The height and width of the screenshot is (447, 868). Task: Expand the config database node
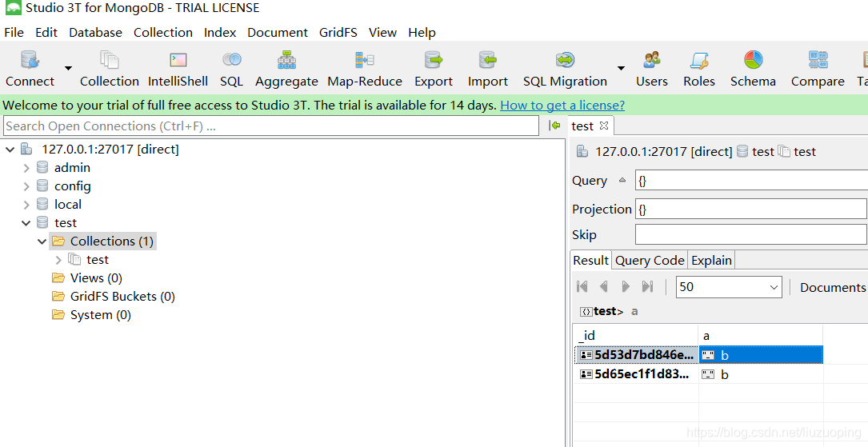pos(26,186)
